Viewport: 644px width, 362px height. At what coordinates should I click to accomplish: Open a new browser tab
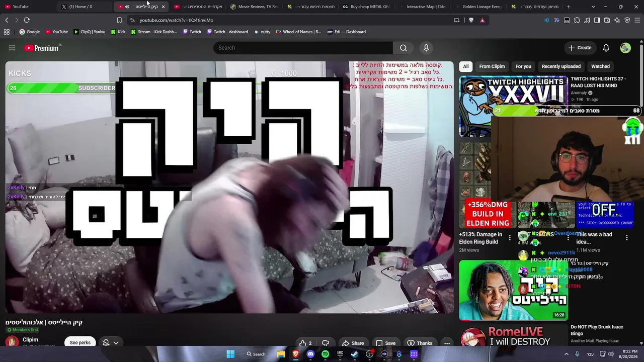[569, 7]
